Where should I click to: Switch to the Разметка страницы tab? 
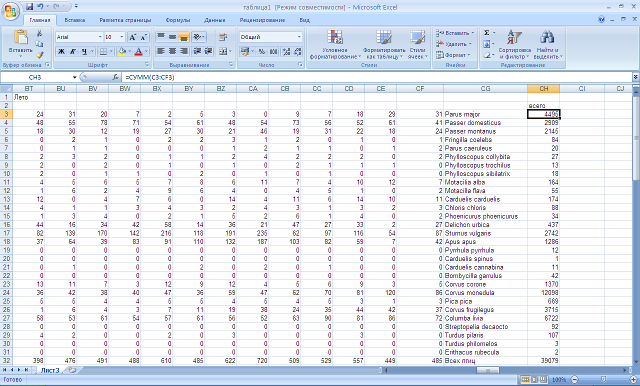[125, 20]
